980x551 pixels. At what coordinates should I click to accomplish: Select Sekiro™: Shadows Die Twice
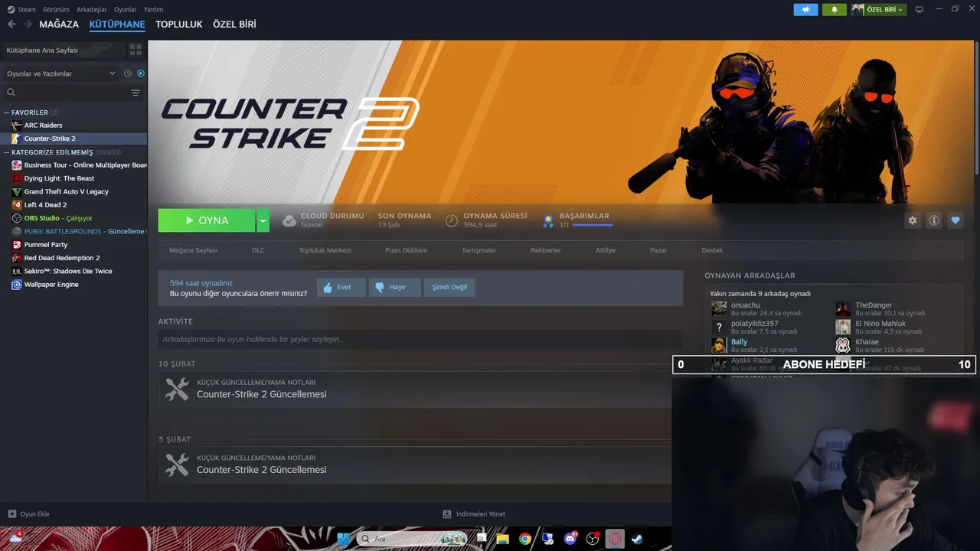[68, 271]
